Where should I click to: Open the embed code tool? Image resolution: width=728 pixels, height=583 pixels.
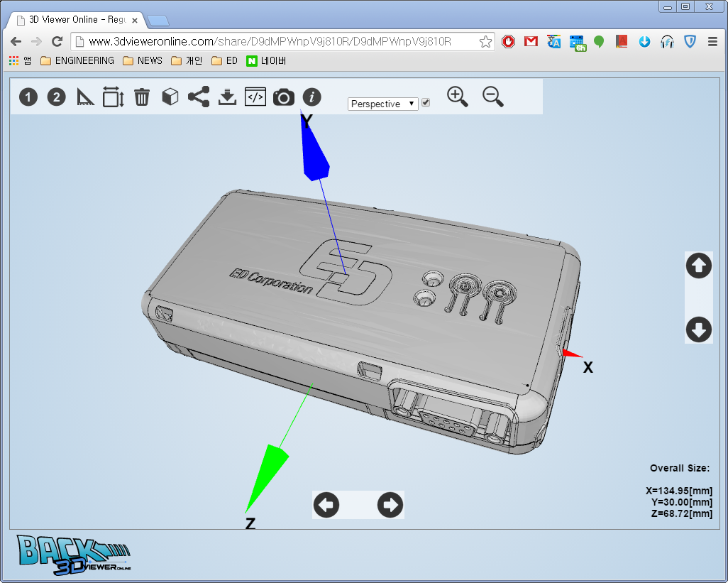tap(255, 97)
